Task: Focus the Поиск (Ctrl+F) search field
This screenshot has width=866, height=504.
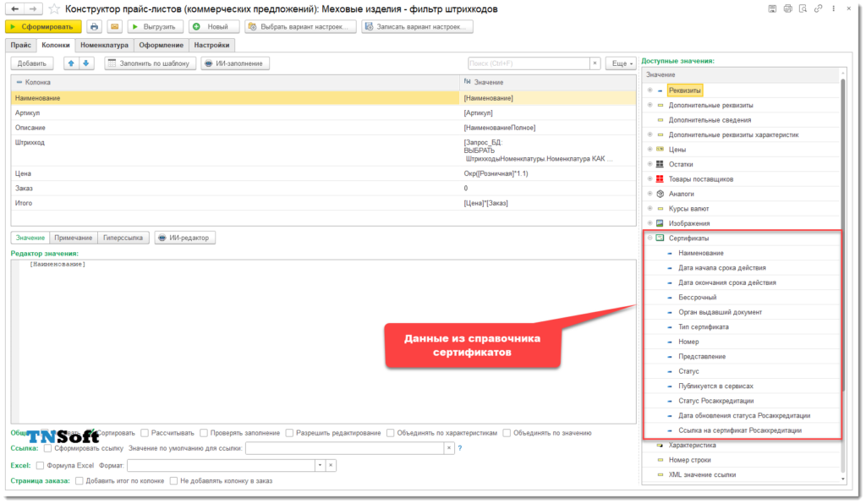Action: pos(529,63)
